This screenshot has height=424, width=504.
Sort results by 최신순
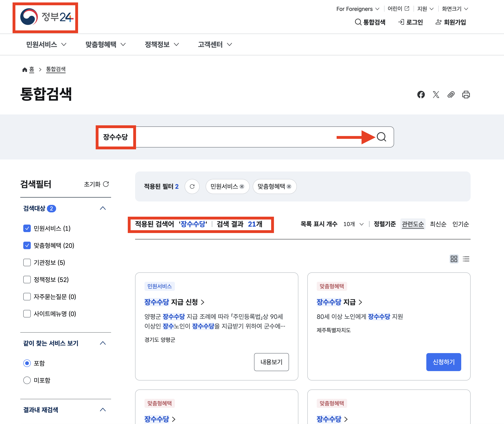(x=438, y=224)
